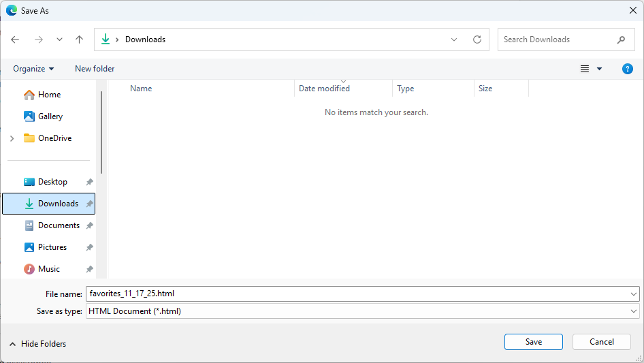Image resolution: width=644 pixels, height=363 pixels.
Task: Click the Save button
Action: click(533, 342)
